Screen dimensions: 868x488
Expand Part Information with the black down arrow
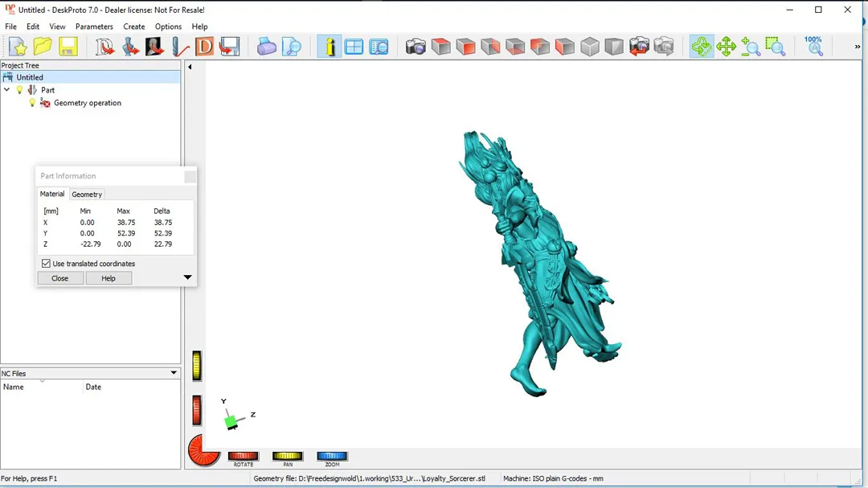[x=187, y=277]
